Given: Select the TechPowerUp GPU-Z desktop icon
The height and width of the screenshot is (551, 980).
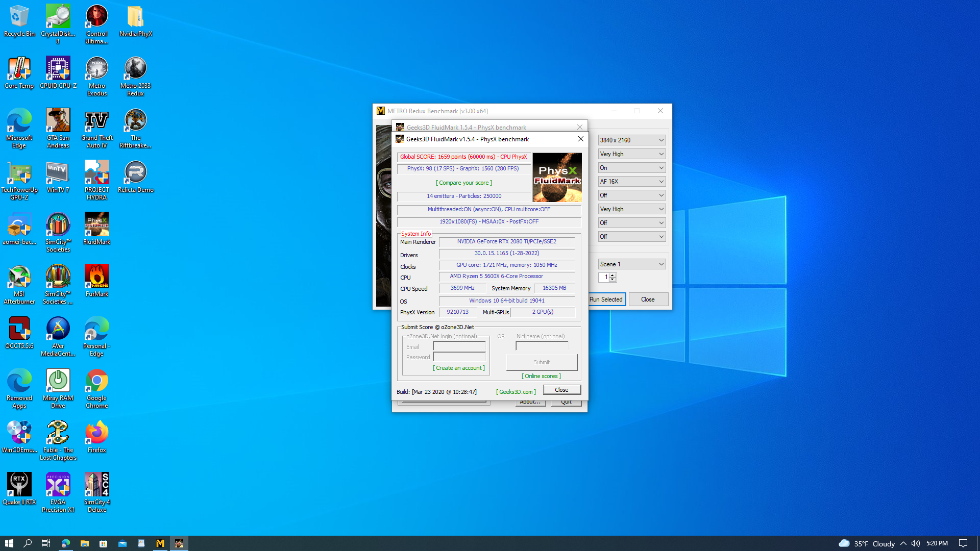Looking at the screenshot, I should pos(19,181).
